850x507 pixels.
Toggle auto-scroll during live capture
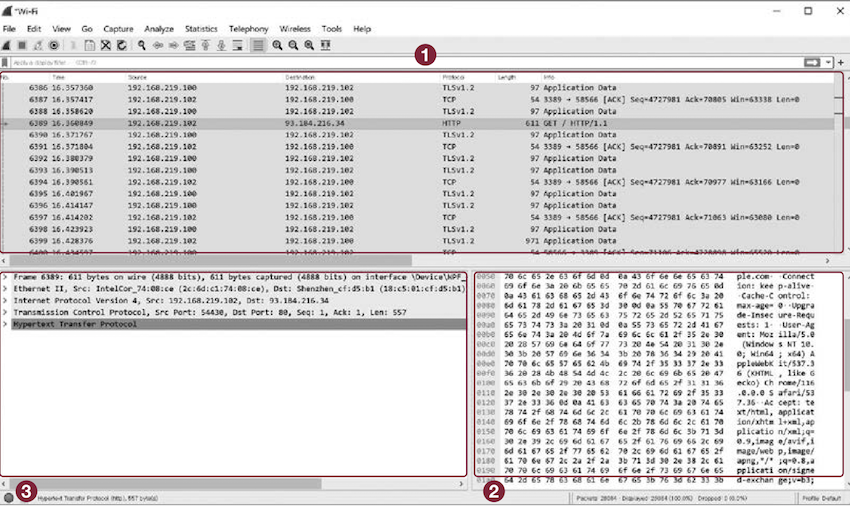click(237, 46)
